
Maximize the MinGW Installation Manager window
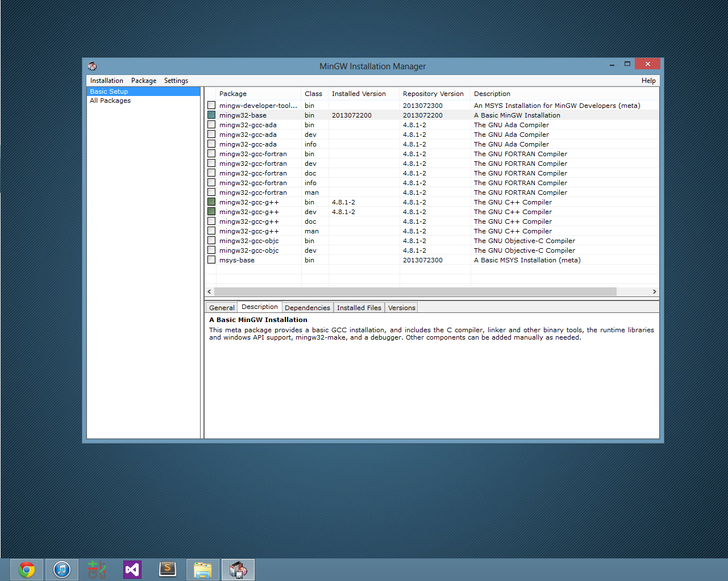click(627, 64)
